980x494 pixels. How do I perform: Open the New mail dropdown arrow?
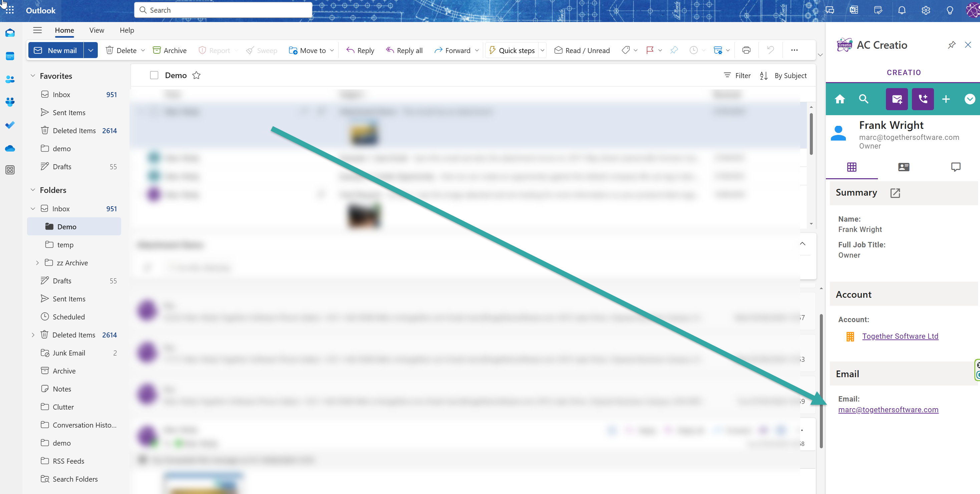click(x=90, y=50)
